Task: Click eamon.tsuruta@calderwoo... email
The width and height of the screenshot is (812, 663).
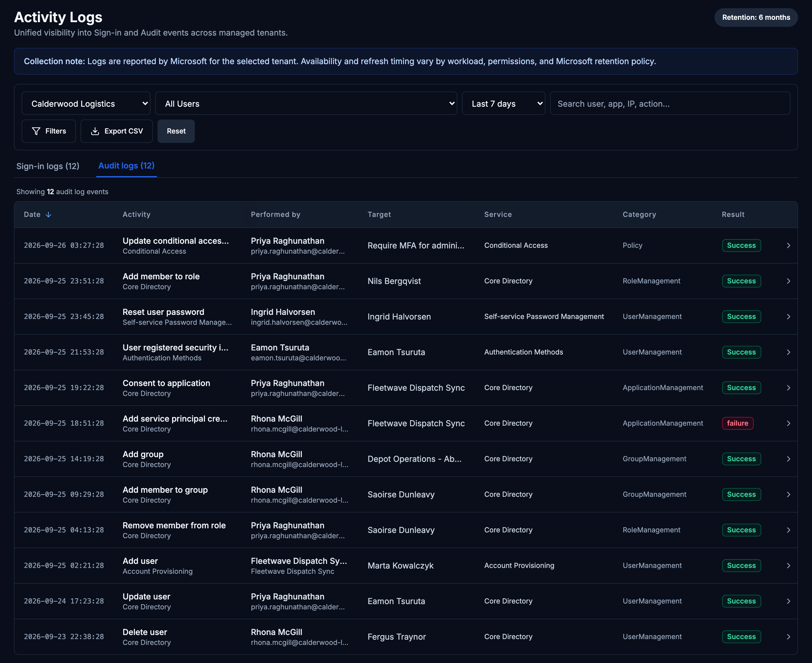Action: [298, 358]
